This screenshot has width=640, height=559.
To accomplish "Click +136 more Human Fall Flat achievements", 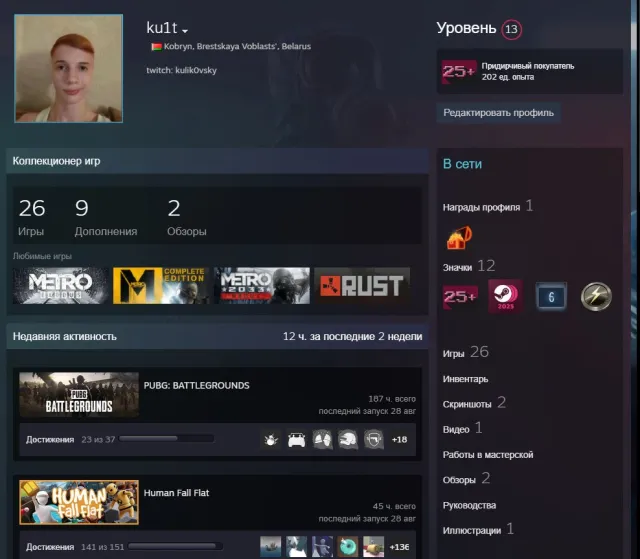I will click(399, 547).
